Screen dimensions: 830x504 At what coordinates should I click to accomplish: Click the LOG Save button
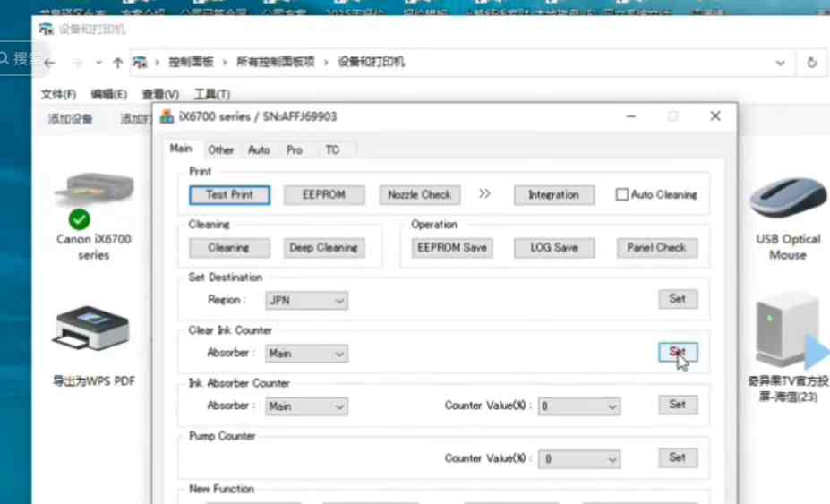[x=554, y=248]
